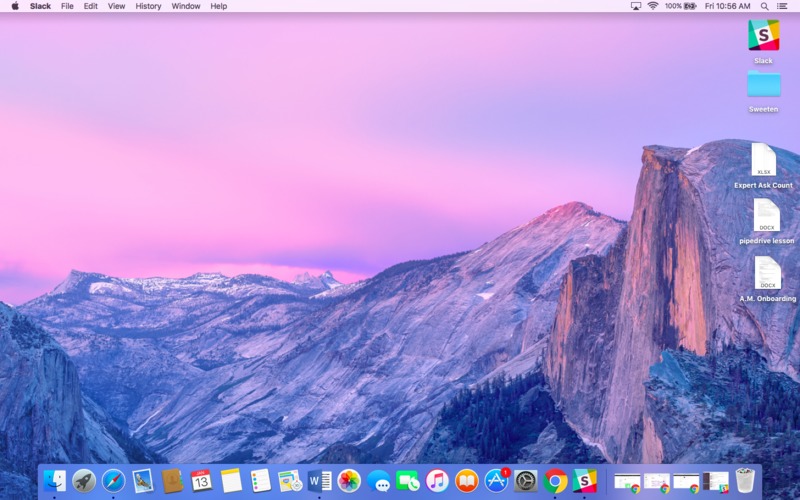
Task: Open yellow Notes icon in dock
Action: tap(231, 481)
